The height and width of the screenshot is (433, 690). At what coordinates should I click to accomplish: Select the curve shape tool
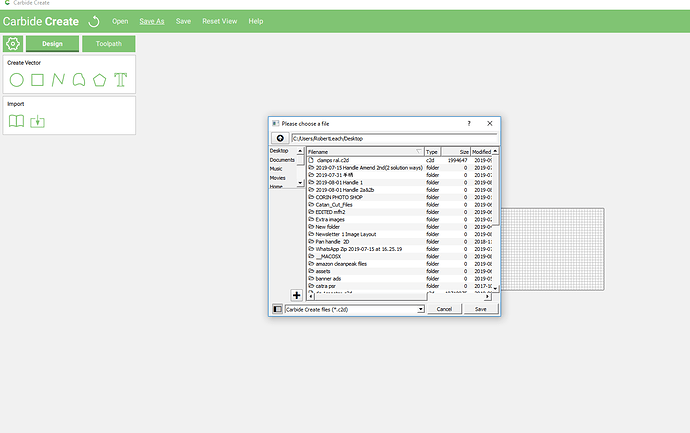pos(79,80)
